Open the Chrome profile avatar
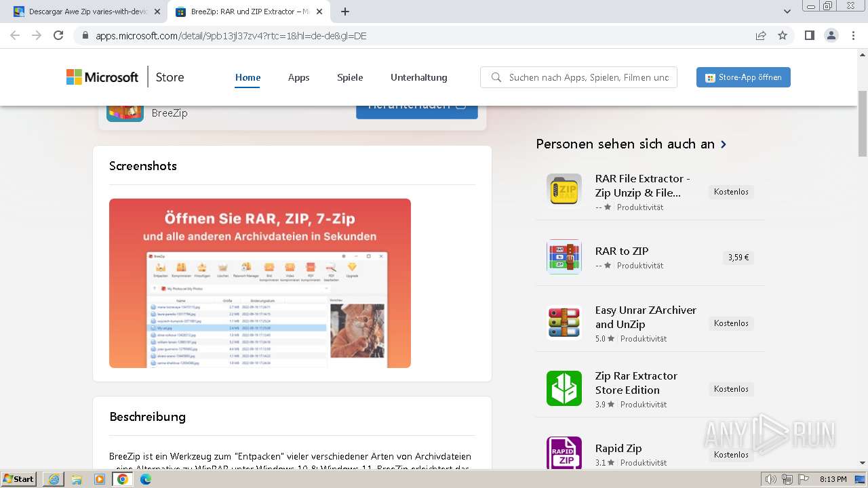 tap(831, 35)
